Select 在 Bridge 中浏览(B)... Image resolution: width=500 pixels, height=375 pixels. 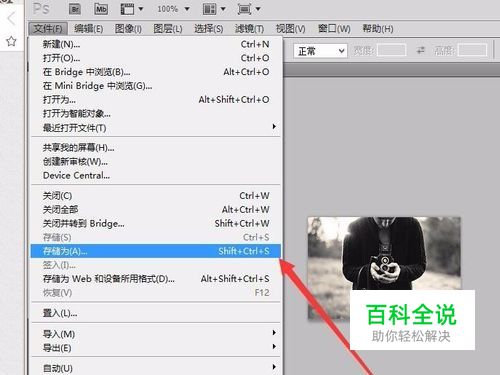pos(156,72)
